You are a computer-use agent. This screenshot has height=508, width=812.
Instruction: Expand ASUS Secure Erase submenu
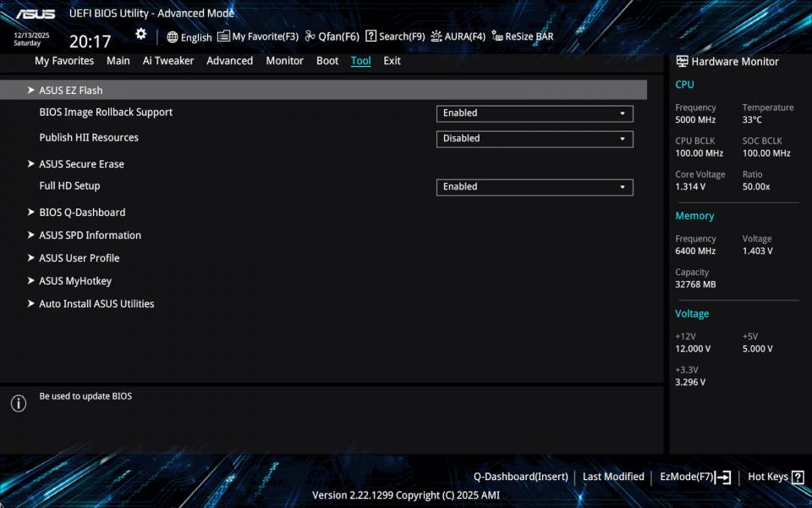tap(81, 164)
